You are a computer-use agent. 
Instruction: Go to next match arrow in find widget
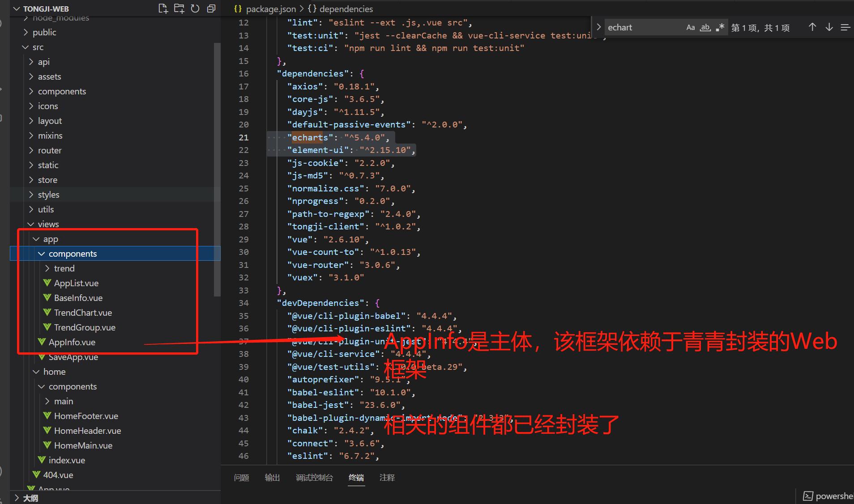[x=829, y=27]
